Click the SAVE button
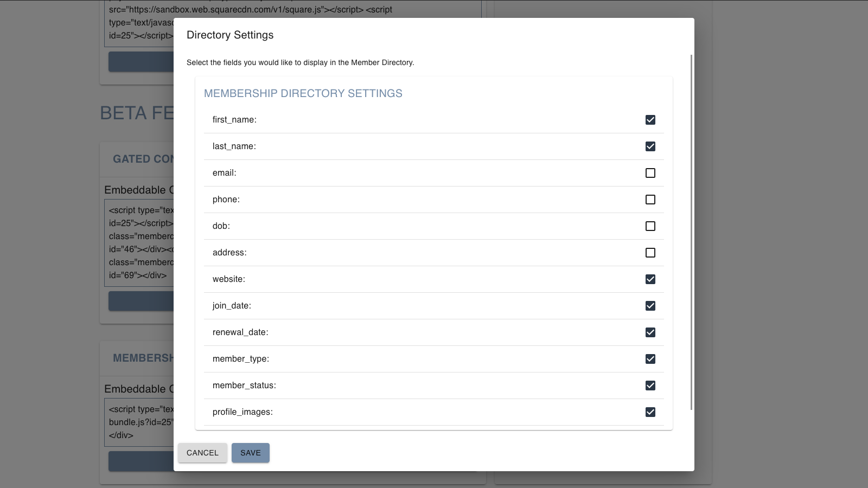The height and width of the screenshot is (488, 868). pyautogui.click(x=250, y=453)
